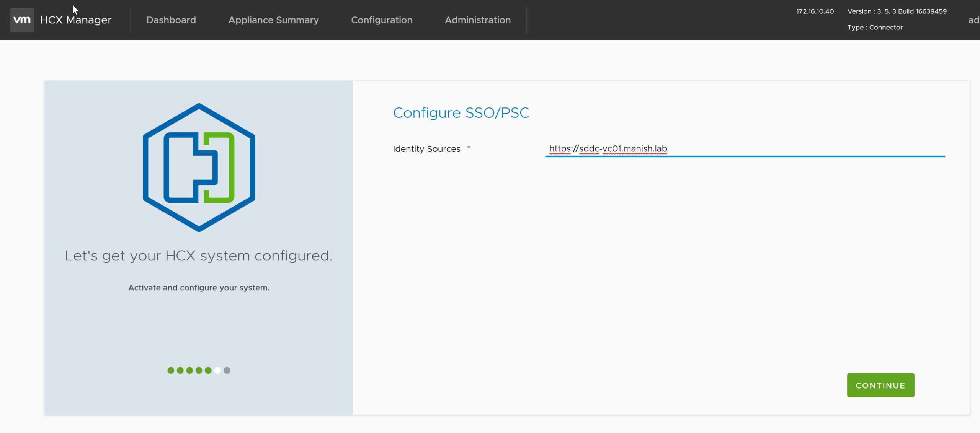
Task: Click the fifth green progress dot
Action: pyautogui.click(x=208, y=370)
